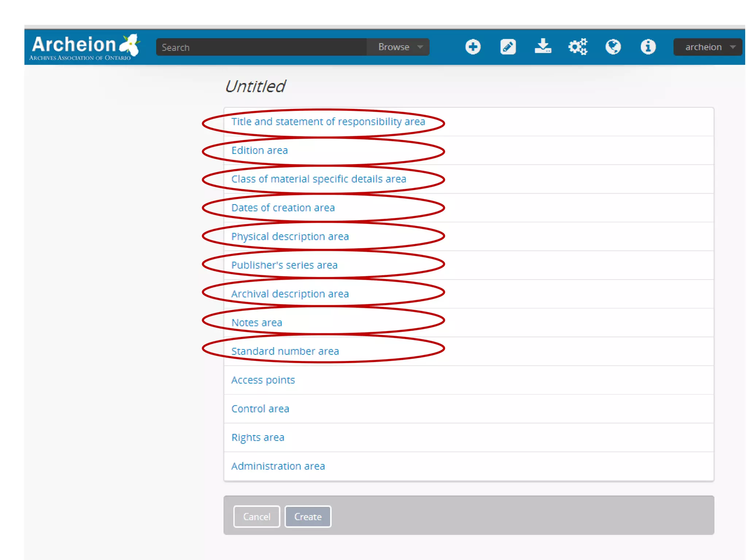
Task: Click the Add (plus) icon in header
Action: point(473,47)
